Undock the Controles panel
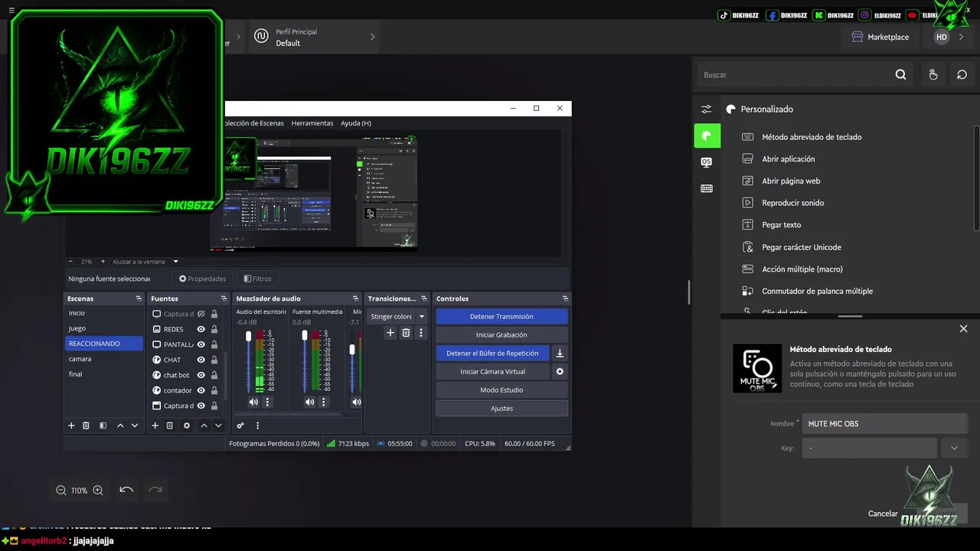Image resolution: width=980 pixels, height=551 pixels. [x=565, y=298]
